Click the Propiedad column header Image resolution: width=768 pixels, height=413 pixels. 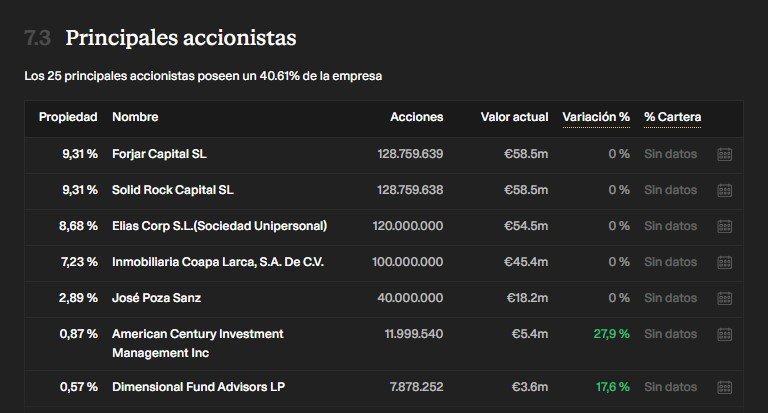tap(68, 117)
